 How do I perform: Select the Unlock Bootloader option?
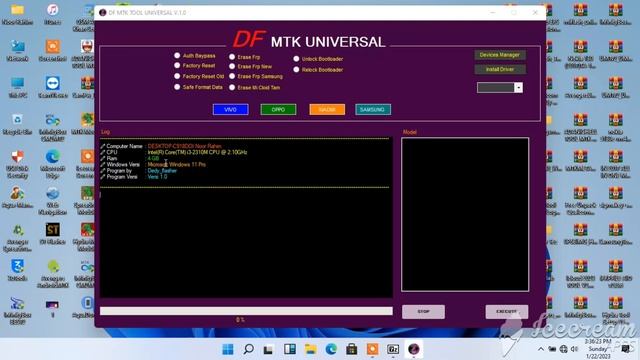pos(296,59)
